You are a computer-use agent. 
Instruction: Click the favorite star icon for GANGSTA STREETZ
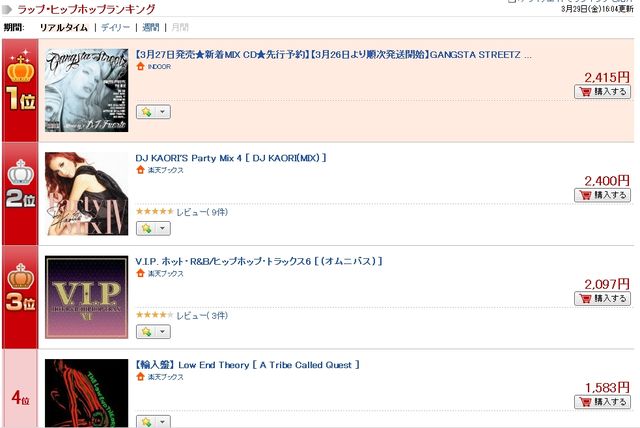146,112
